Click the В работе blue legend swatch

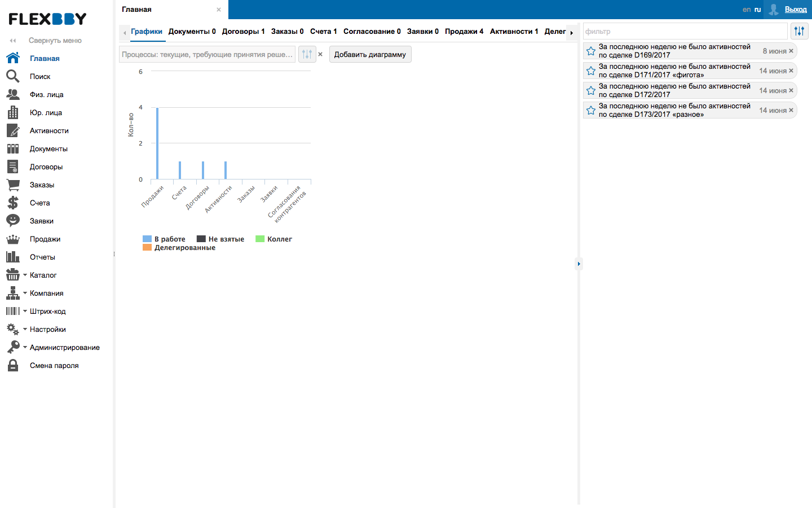click(147, 239)
